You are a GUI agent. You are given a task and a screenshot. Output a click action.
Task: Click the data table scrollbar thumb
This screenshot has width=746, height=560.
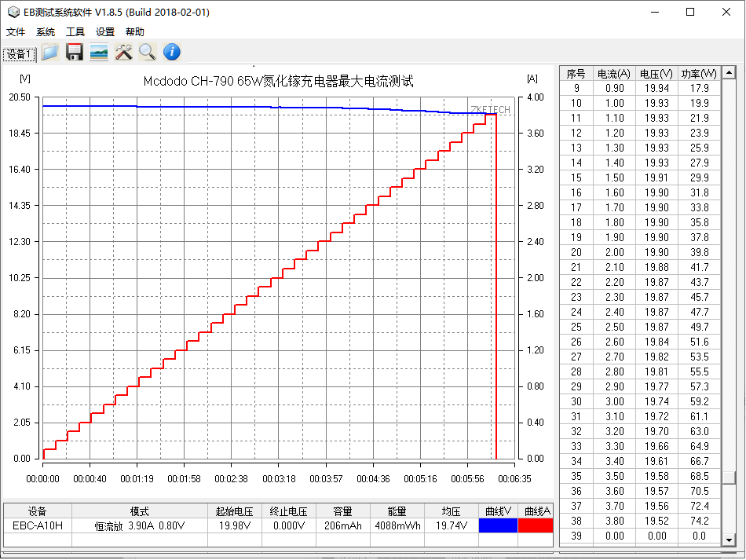point(729,478)
